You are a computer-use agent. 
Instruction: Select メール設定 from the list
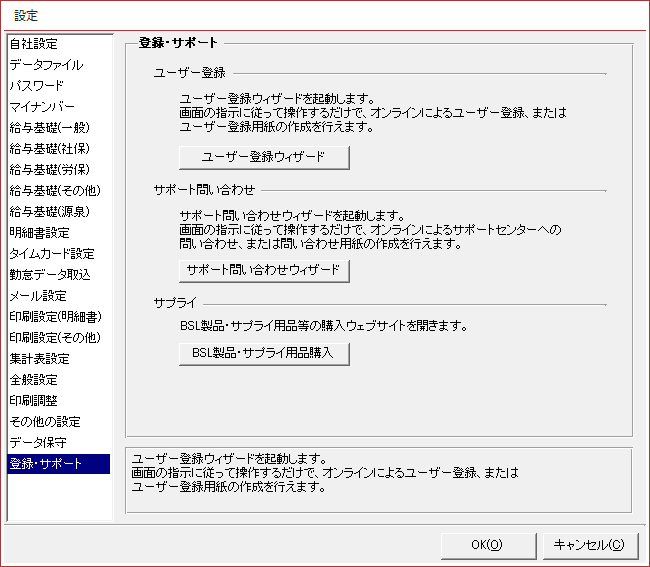38,296
